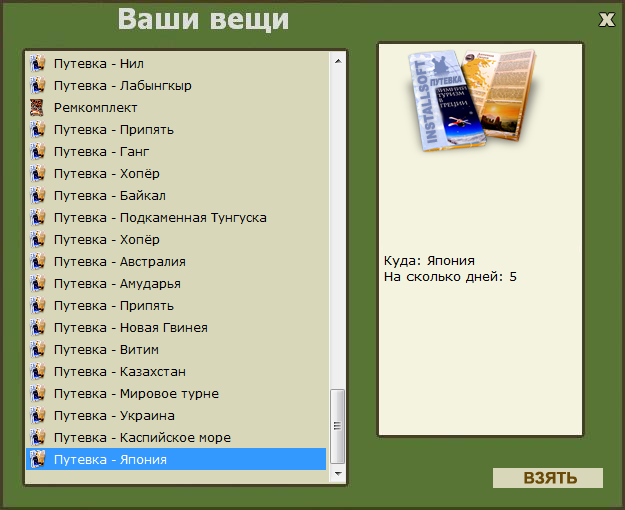
Task: Click the text Куда: Япония
Action: point(429,261)
